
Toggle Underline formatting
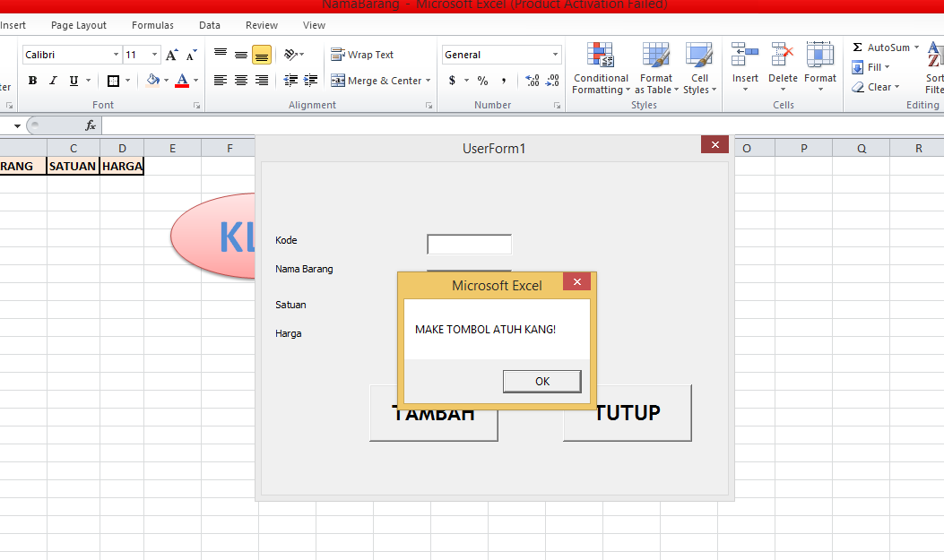(x=72, y=80)
